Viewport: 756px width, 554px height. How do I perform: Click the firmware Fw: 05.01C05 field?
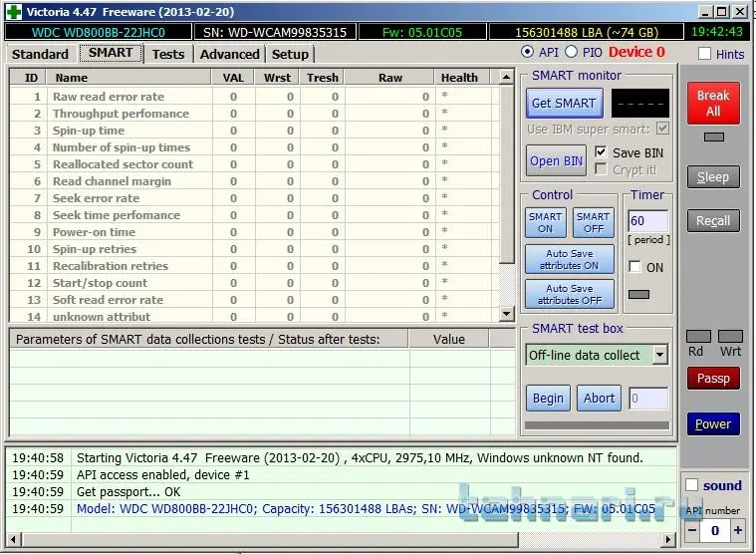coord(422,32)
